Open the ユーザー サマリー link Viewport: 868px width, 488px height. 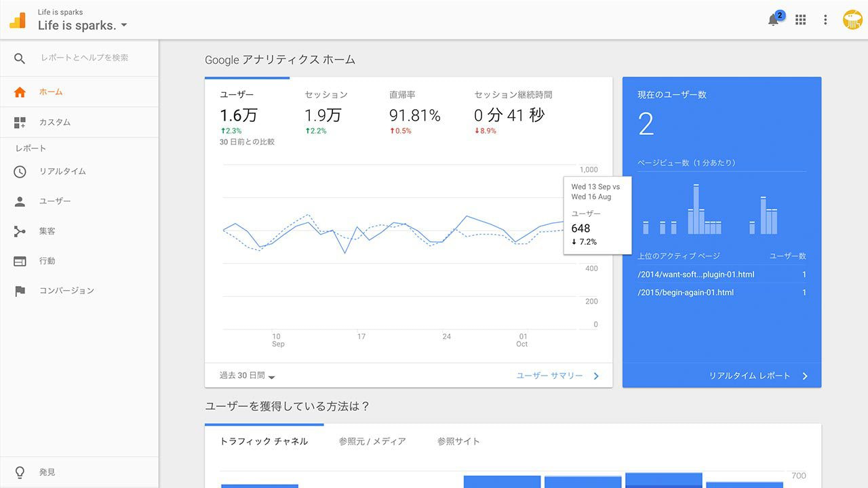(x=550, y=375)
